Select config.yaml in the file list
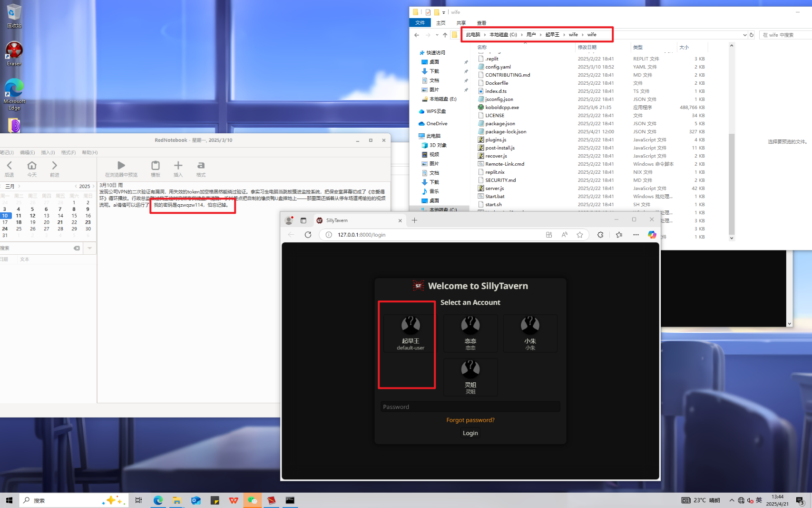The width and height of the screenshot is (812, 508). (x=498, y=67)
